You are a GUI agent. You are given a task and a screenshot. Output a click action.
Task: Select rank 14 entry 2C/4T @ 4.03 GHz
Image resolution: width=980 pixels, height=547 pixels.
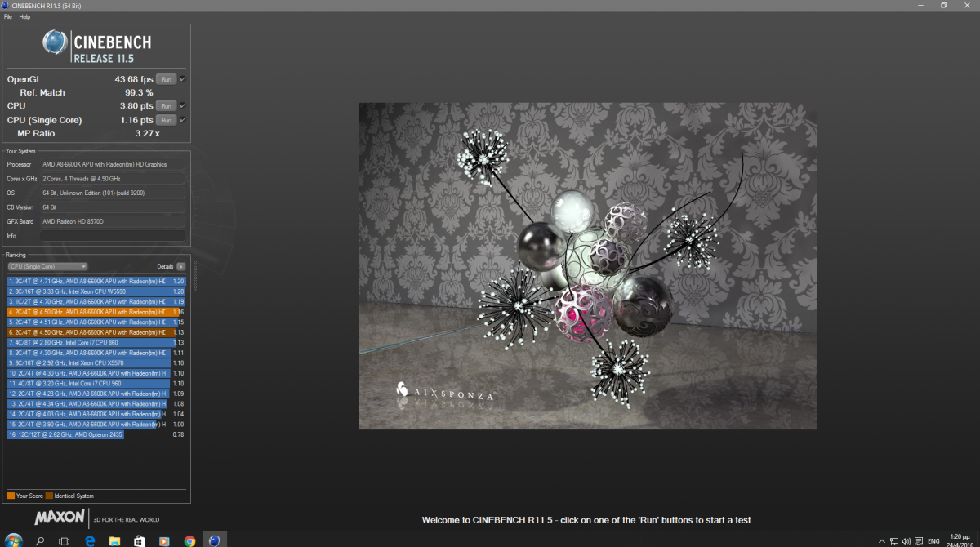[96, 414]
